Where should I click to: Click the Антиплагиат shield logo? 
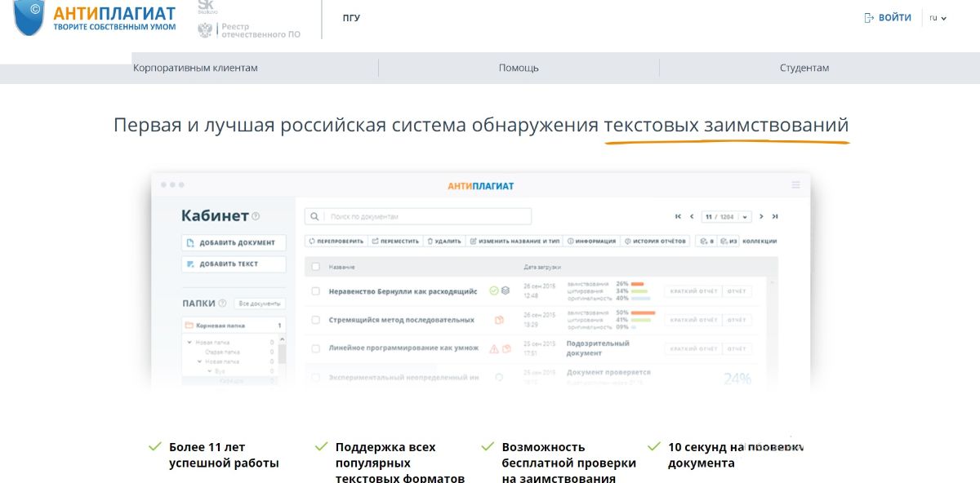[29, 17]
